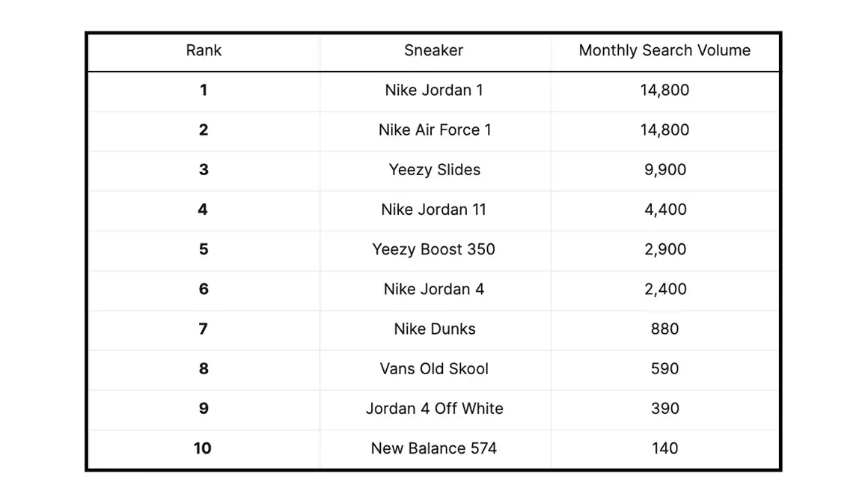Viewport: 868px width, 503px height.
Task: Select the 590 search volume value
Action: pos(664,369)
